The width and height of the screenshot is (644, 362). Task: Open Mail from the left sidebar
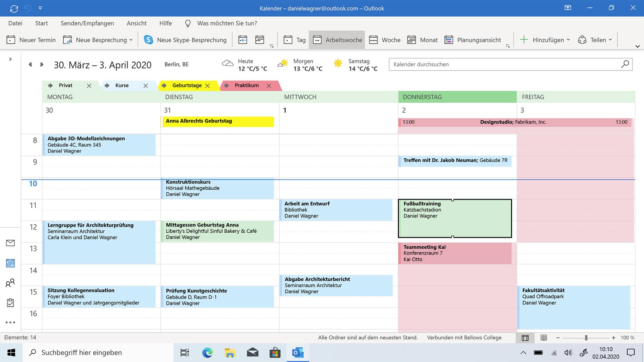[10, 243]
